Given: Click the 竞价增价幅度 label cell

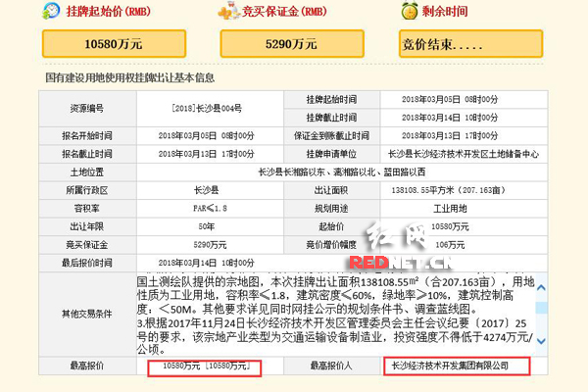Looking at the screenshot, I should [332, 245].
